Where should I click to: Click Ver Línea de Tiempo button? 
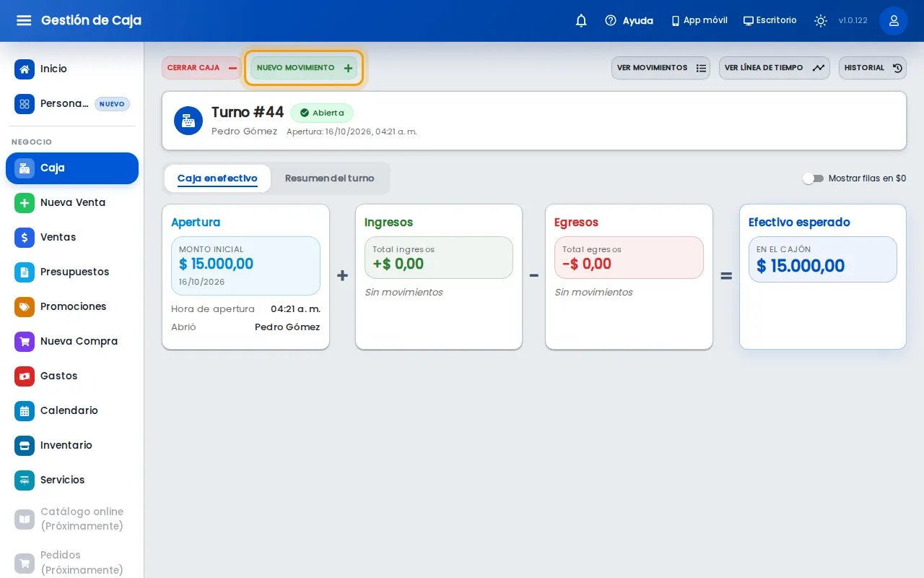point(775,68)
